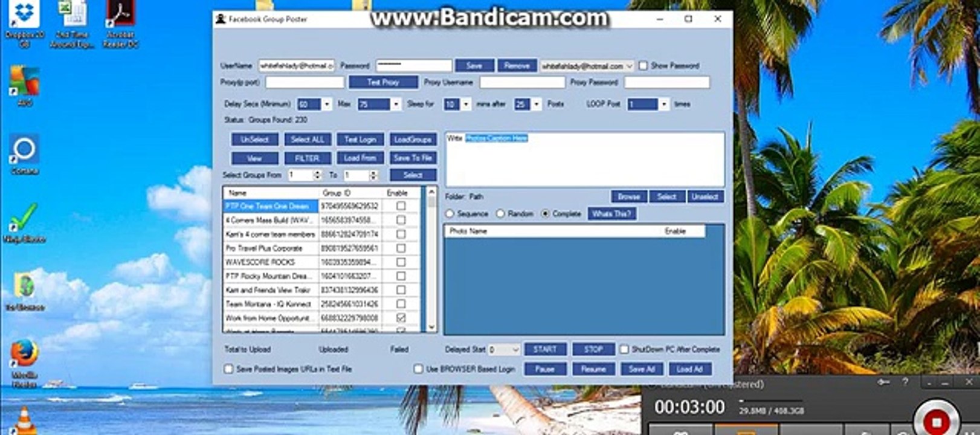Click the Test Login button
This screenshot has height=435, width=980.
click(x=360, y=140)
